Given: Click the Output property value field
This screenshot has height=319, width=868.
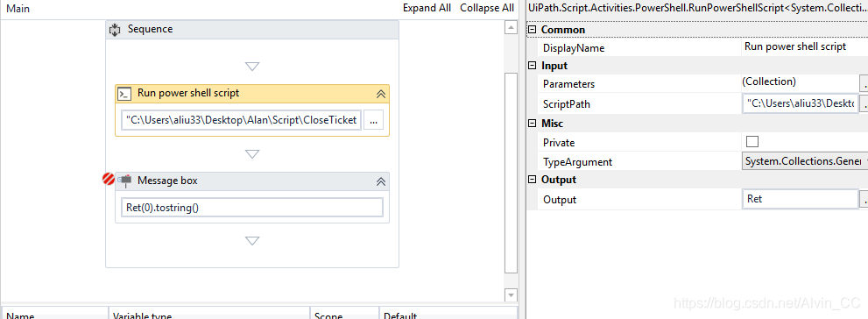Looking at the screenshot, I should (800, 200).
